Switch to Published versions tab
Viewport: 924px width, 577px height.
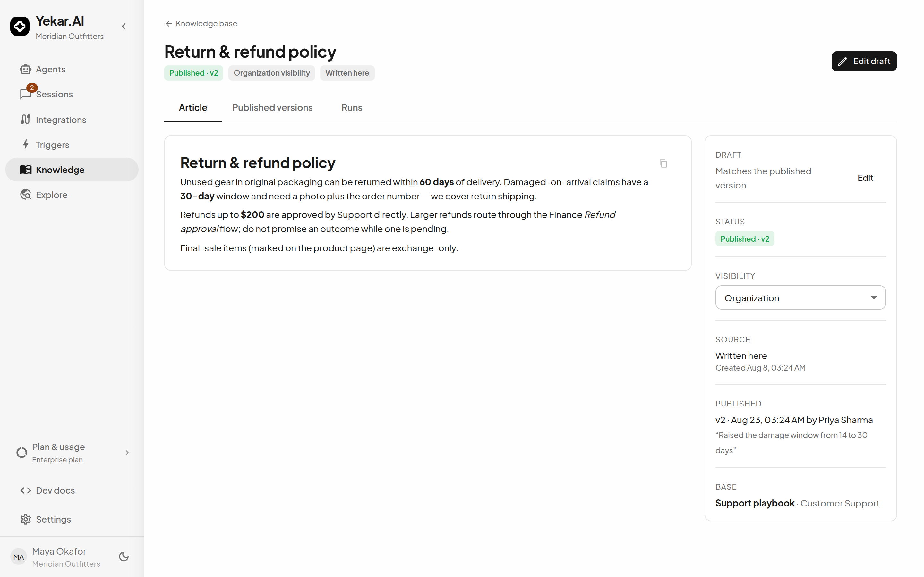tap(272, 108)
